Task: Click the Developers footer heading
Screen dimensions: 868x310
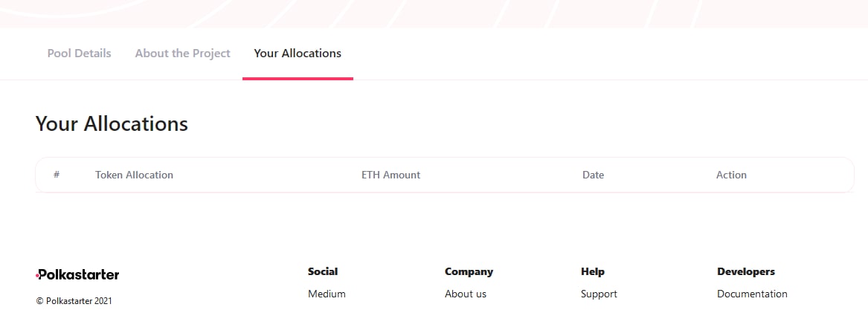Action: click(746, 272)
